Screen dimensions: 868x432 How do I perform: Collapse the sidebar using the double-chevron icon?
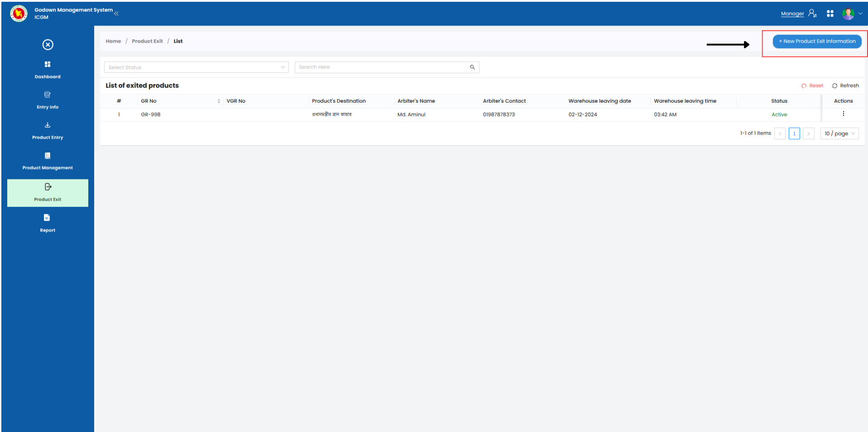(116, 14)
